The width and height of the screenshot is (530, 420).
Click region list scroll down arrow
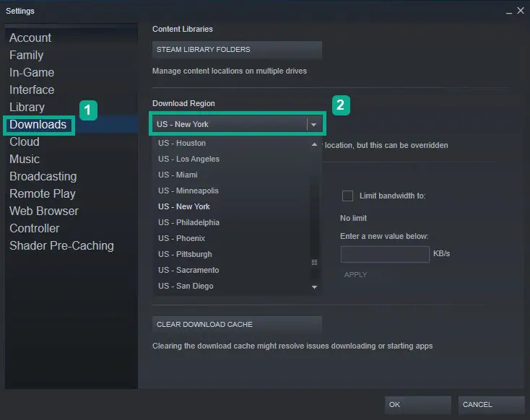(x=314, y=287)
